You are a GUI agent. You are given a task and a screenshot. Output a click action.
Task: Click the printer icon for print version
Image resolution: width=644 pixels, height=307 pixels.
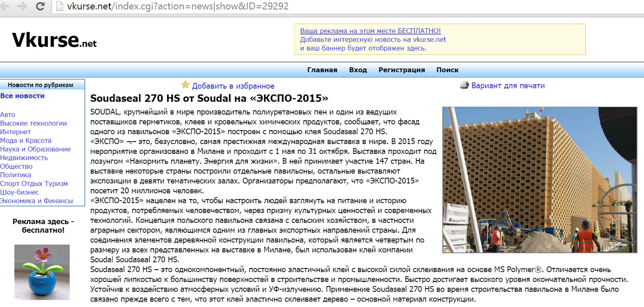(464, 85)
